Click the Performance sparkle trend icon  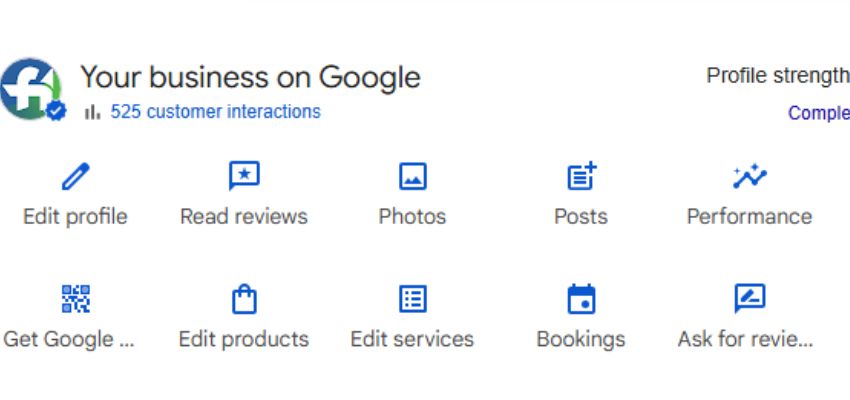749,177
